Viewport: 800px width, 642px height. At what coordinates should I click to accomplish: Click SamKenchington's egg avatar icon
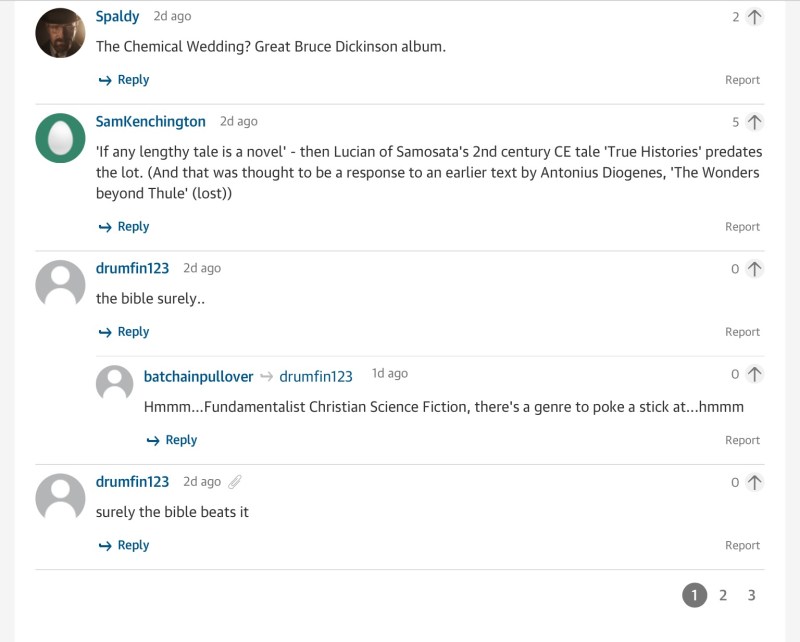pyautogui.click(x=60, y=138)
